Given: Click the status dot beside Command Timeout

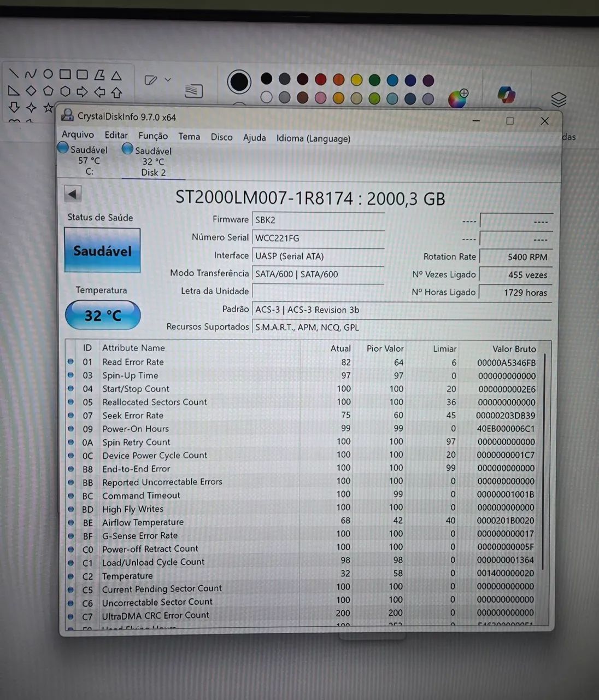Looking at the screenshot, I should pyautogui.click(x=71, y=495).
